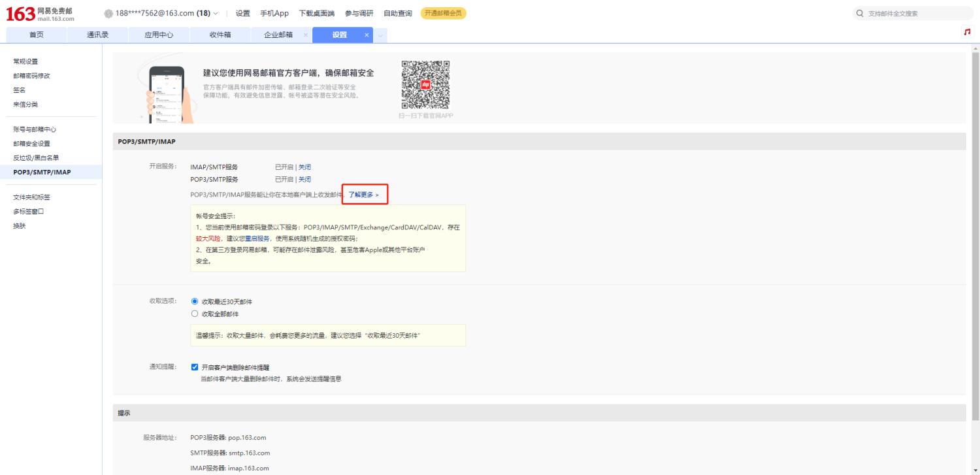
Task: Select 收取全部邮件 radio option
Action: coord(195,314)
